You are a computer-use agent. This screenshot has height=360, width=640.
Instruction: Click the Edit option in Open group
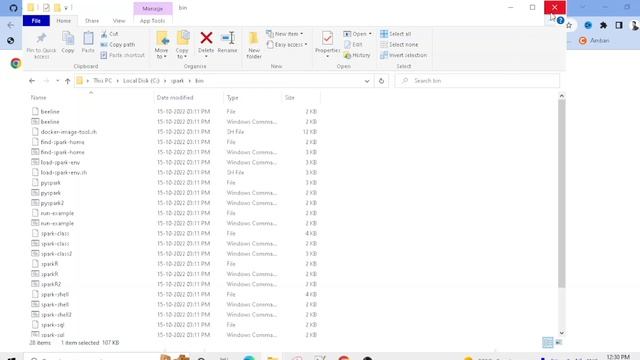point(353,44)
